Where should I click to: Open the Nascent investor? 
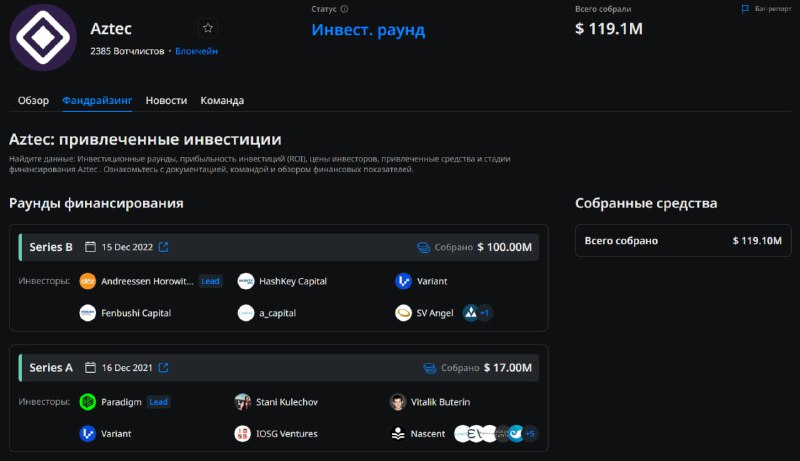click(x=428, y=433)
